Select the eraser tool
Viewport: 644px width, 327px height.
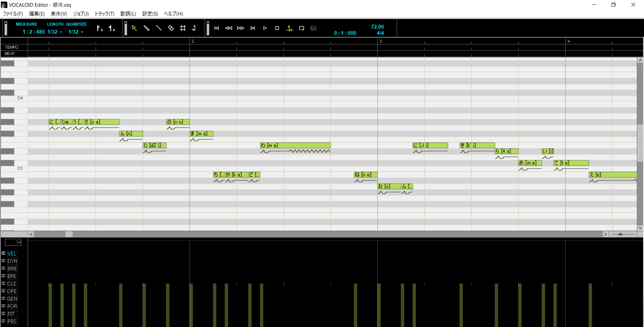(171, 28)
